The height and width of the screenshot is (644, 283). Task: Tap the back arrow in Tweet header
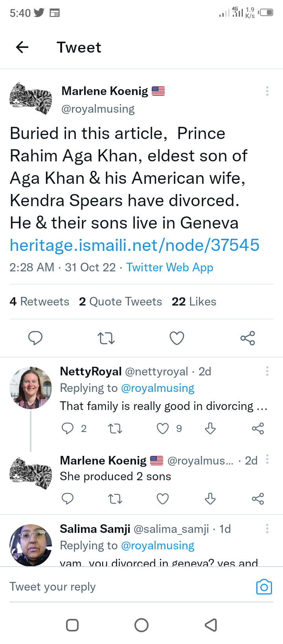coord(22,48)
